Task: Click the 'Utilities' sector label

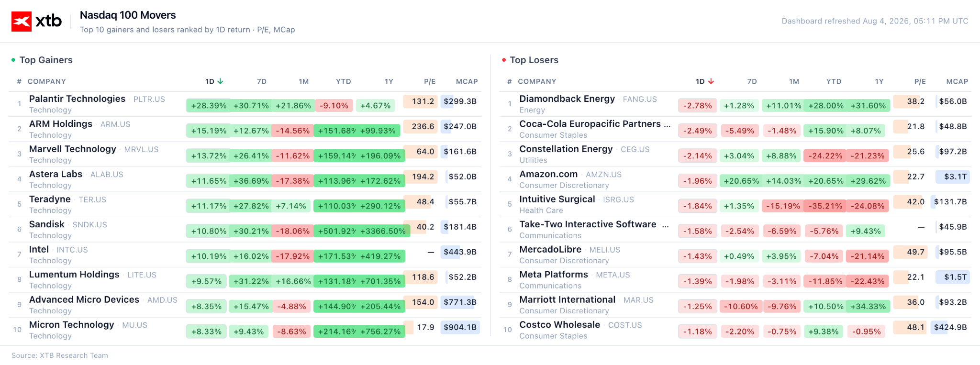Action: [x=534, y=160]
